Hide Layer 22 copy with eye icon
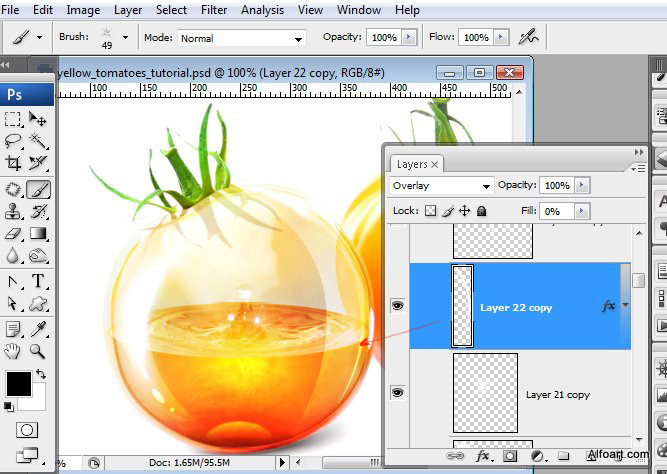This screenshot has width=667, height=474. pyautogui.click(x=397, y=306)
